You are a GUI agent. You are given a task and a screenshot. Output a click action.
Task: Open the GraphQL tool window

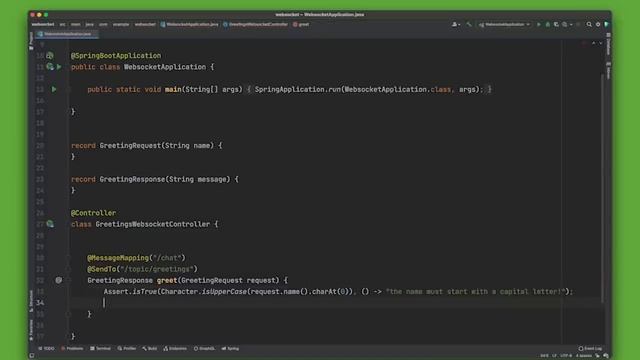click(204, 349)
